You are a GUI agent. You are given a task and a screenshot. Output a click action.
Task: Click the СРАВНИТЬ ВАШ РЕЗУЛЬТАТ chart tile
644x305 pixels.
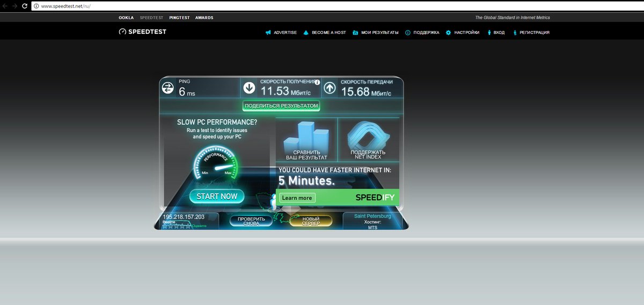[x=306, y=140]
